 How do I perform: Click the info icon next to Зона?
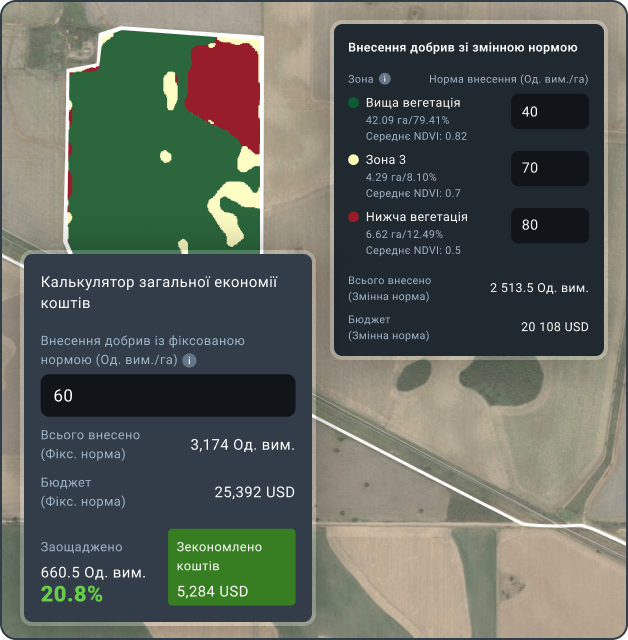point(384,79)
